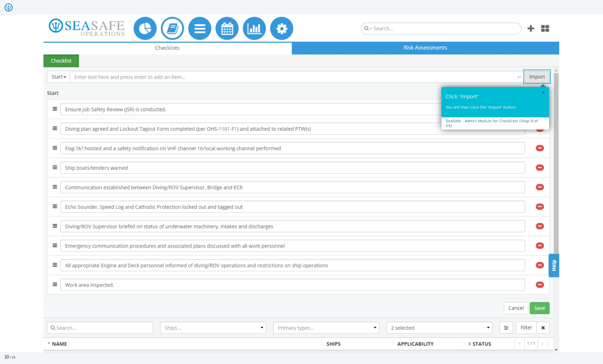Remove 'Emergency communication procedures' item
Viewport: 603px width, 364px height.
[x=540, y=246]
